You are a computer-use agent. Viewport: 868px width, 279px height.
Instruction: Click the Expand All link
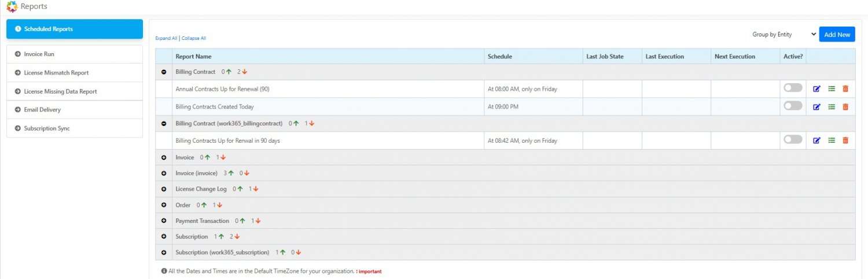click(166, 38)
